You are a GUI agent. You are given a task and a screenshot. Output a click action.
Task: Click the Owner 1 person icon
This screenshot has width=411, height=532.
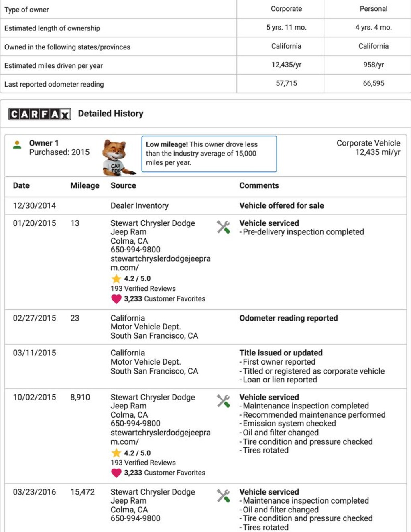(17, 145)
